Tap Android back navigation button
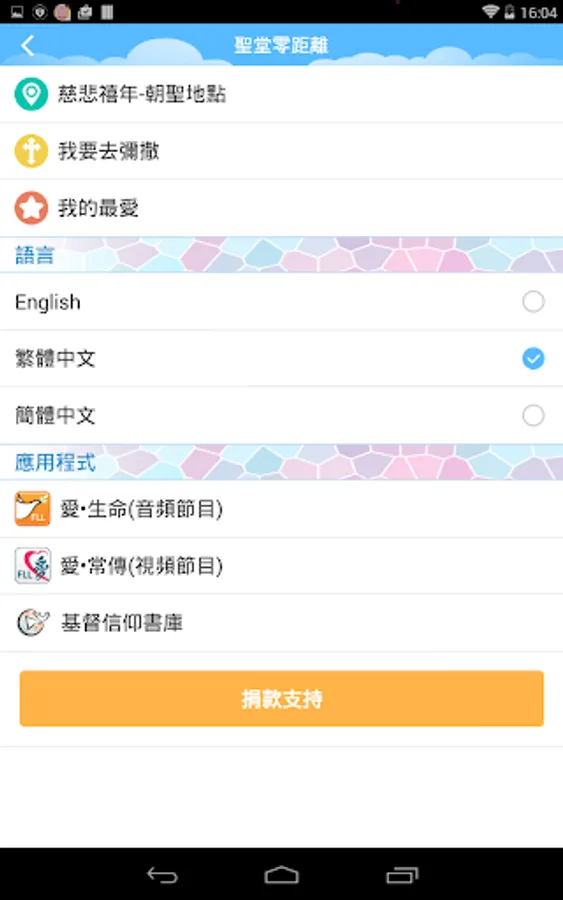563x900 pixels. [x=162, y=875]
